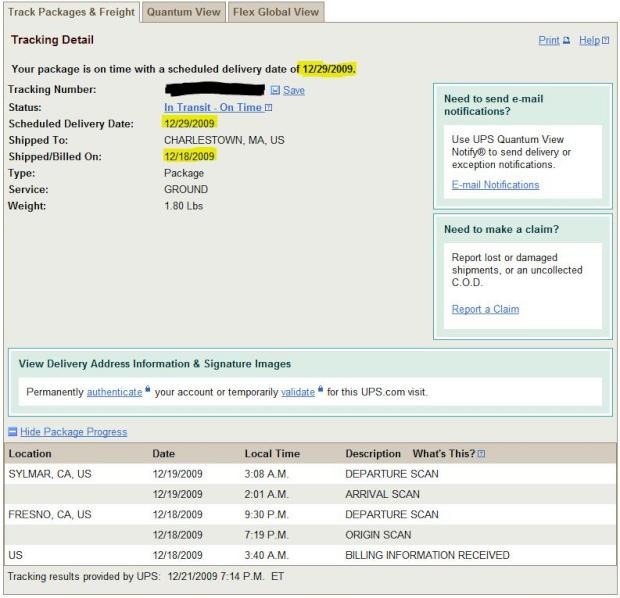Follow the Report a Claim link
This screenshot has width=620, height=598.
pyautogui.click(x=485, y=309)
